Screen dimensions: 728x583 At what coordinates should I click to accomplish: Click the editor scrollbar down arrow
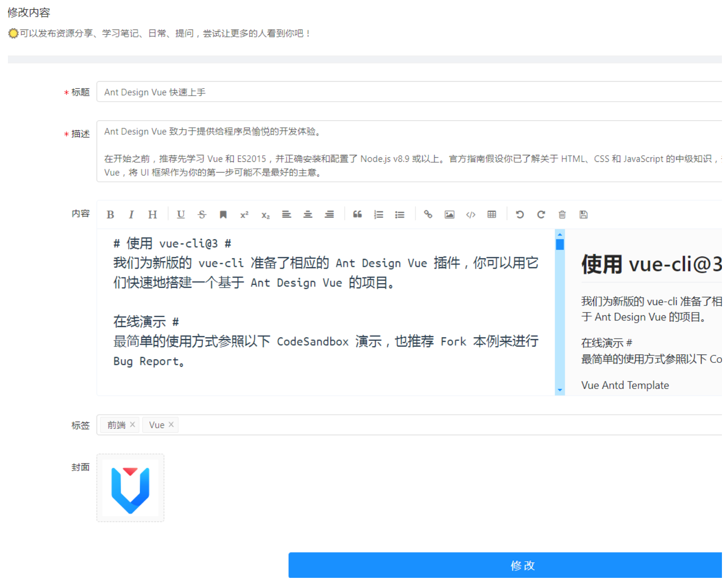point(560,390)
